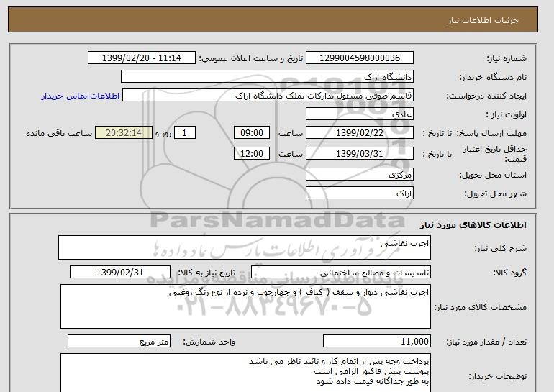Click the delivery province field مرکزی
Screen dimensions: 554x392
[359, 175]
